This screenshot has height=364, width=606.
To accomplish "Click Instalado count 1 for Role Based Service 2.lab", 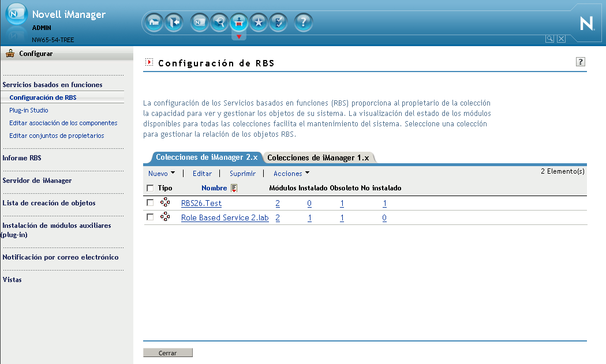I will 309,217.
